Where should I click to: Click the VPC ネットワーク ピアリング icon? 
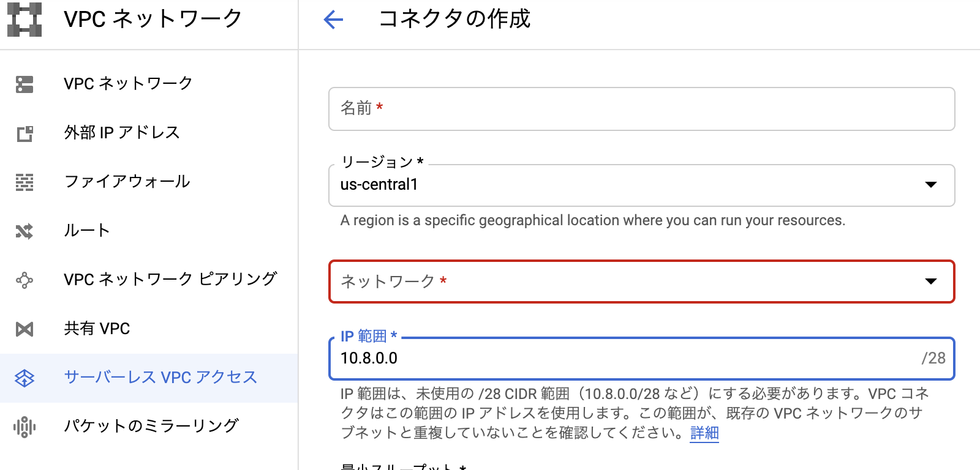(24, 280)
